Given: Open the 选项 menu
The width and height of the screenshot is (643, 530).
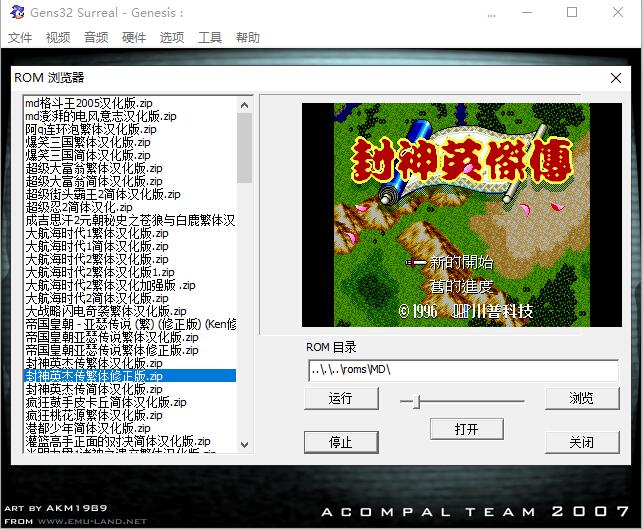Looking at the screenshot, I should tap(172, 38).
